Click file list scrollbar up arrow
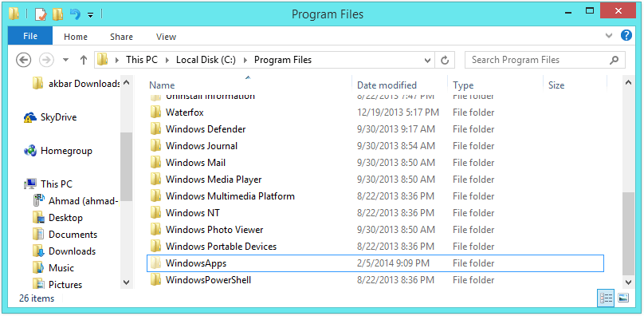This screenshot has width=644, height=316. tap(628, 82)
